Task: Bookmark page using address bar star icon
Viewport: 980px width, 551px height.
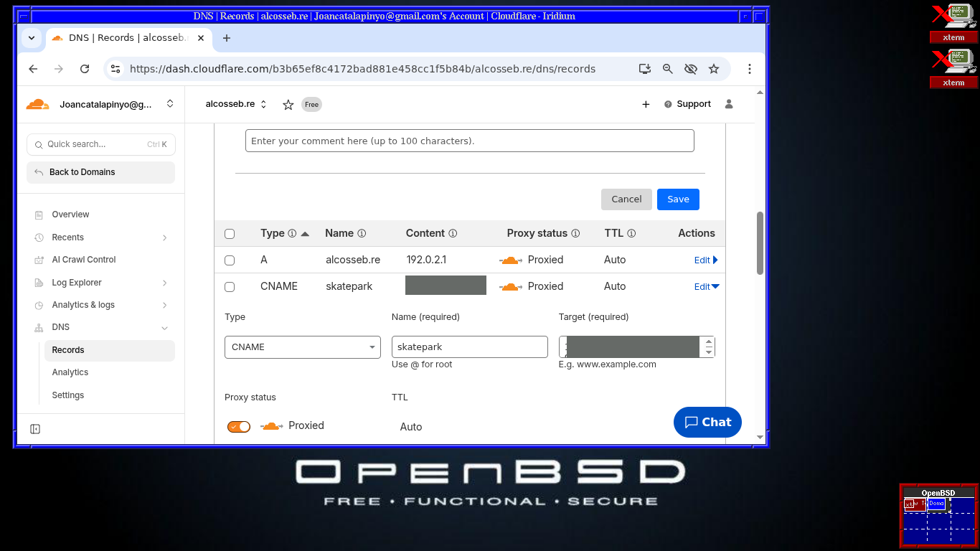Action: pyautogui.click(x=714, y=69)
